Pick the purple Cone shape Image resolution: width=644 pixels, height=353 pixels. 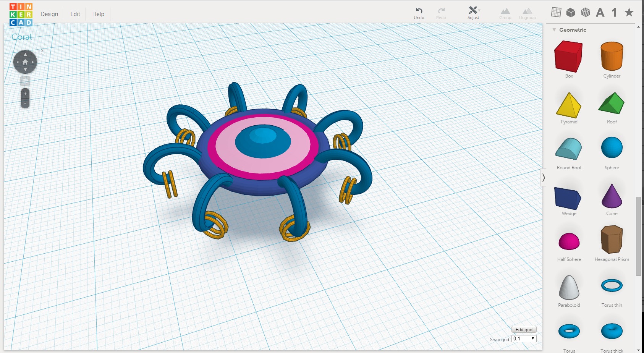(612, 196)
